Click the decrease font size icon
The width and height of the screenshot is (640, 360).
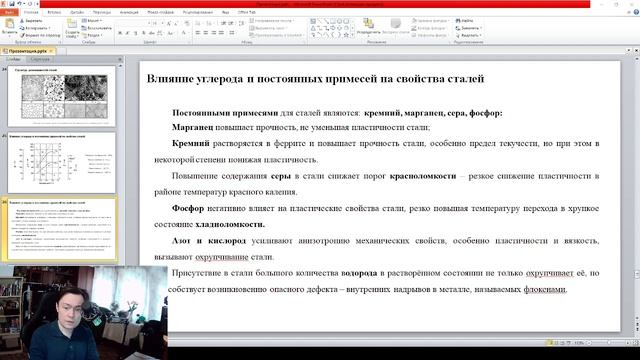(x=176, y=24)
